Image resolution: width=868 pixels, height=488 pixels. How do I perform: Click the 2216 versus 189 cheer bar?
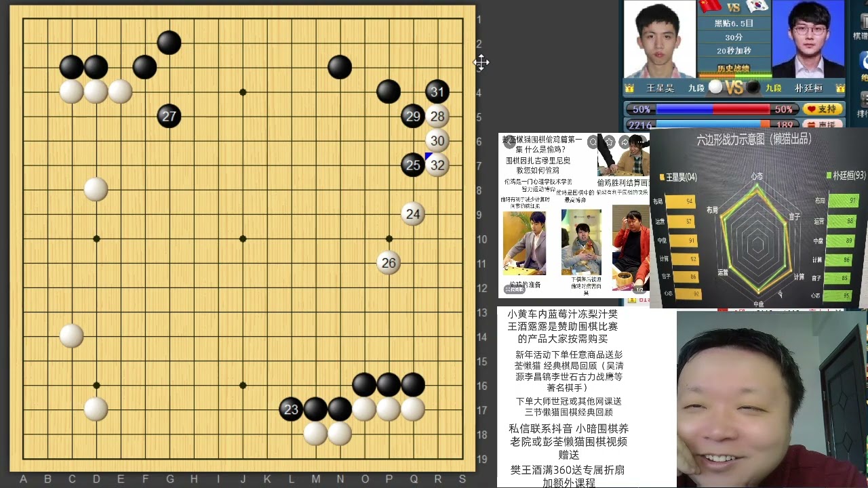point(713,124)
